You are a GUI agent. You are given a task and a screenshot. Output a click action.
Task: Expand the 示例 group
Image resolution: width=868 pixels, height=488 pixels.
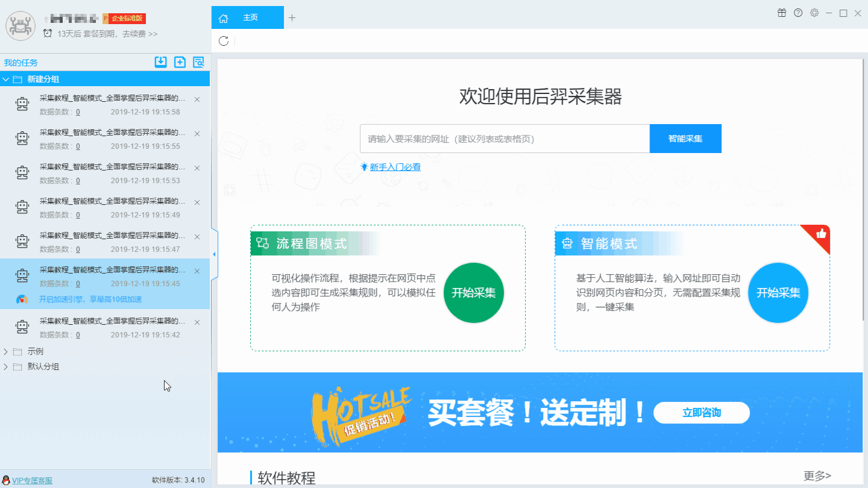[x=6, y=351]
